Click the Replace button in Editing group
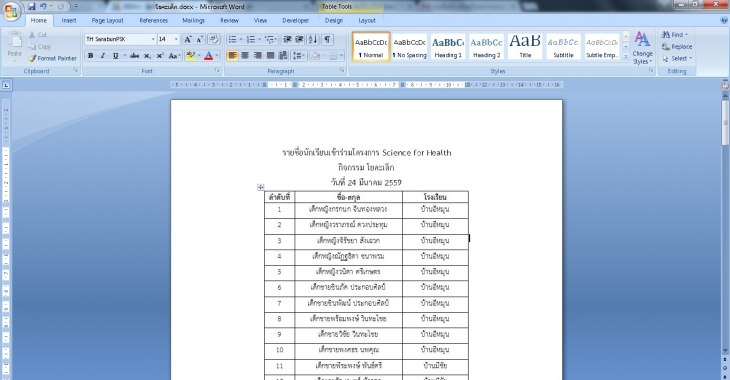 point(677,47)
